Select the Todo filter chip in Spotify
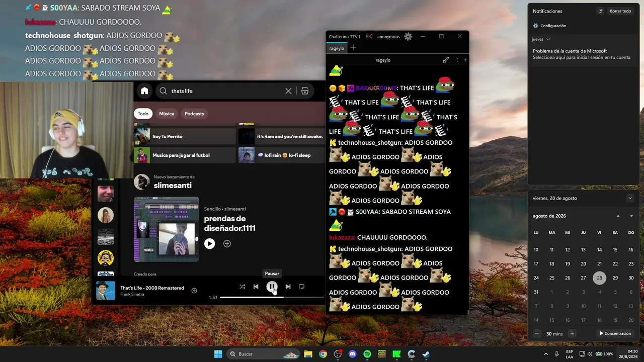 click(x=143, y=114)
